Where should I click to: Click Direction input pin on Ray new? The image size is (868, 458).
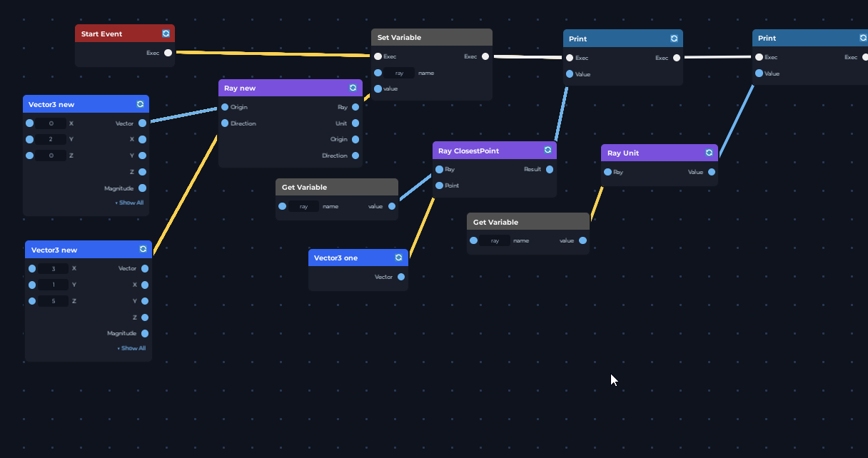(225, 123)
